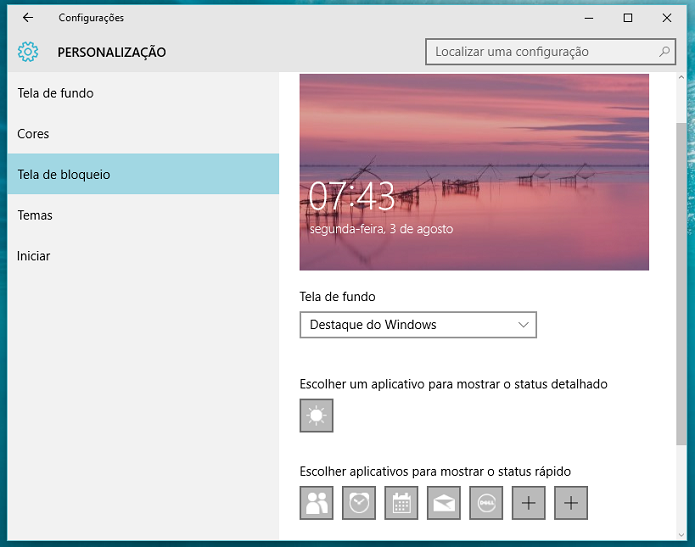Open the Calendar quick status icon

click(x=401, y=503)
